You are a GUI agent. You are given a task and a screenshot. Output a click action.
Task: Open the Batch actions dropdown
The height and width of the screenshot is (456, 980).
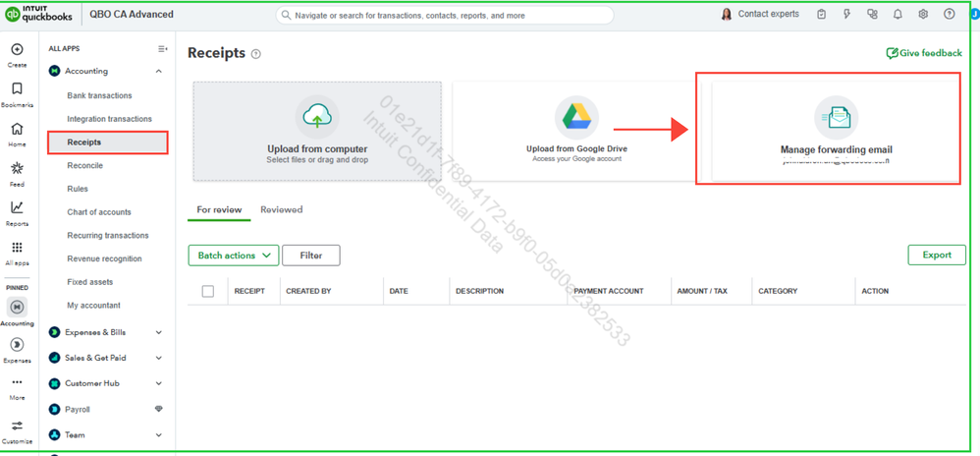[233, 256]
